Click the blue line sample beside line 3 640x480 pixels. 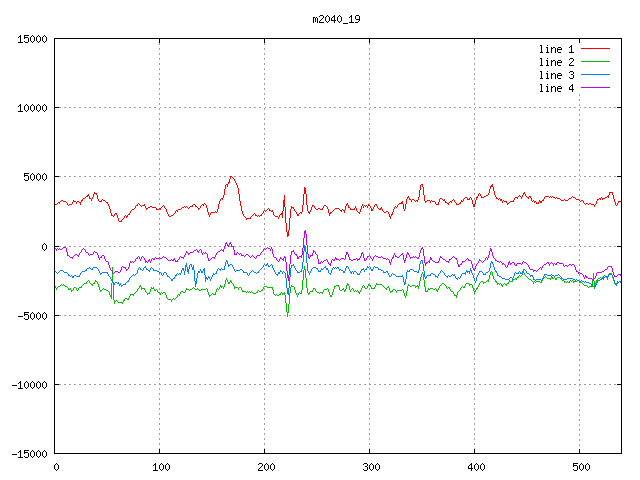pos(595,75)
